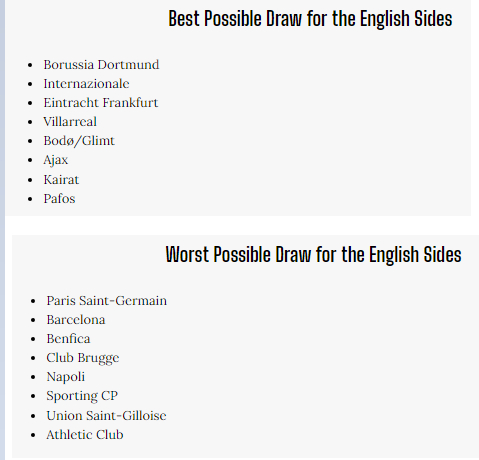Click the bullet beside Paris Saint-Germain
The width and height of the screenshot is (479, 460).
33,301
